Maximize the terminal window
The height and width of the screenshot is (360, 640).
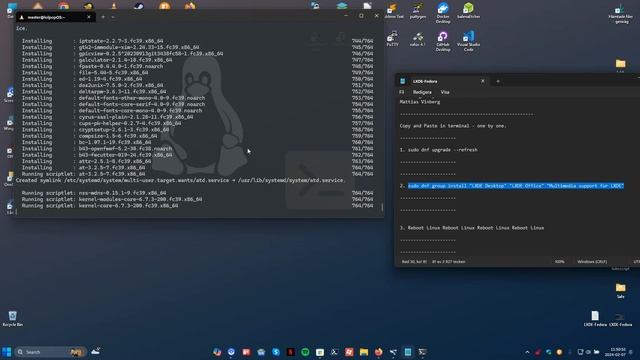(361, 16)
